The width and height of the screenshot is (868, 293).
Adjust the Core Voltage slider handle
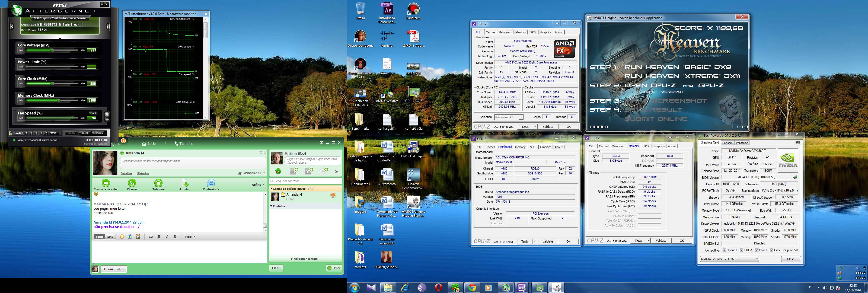[x=52, y=50]
